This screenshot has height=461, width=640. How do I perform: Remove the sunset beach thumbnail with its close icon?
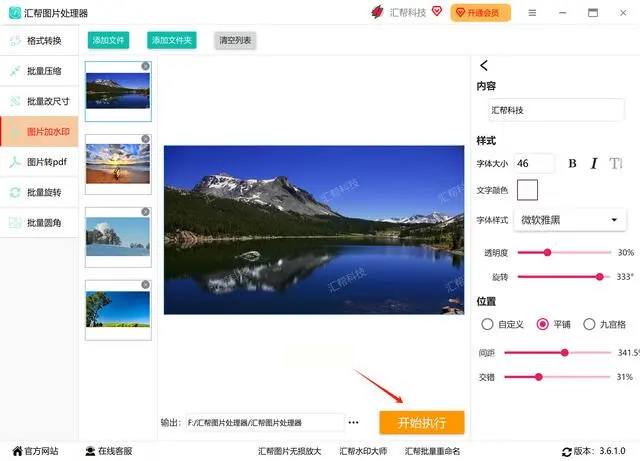pos(145,139)
